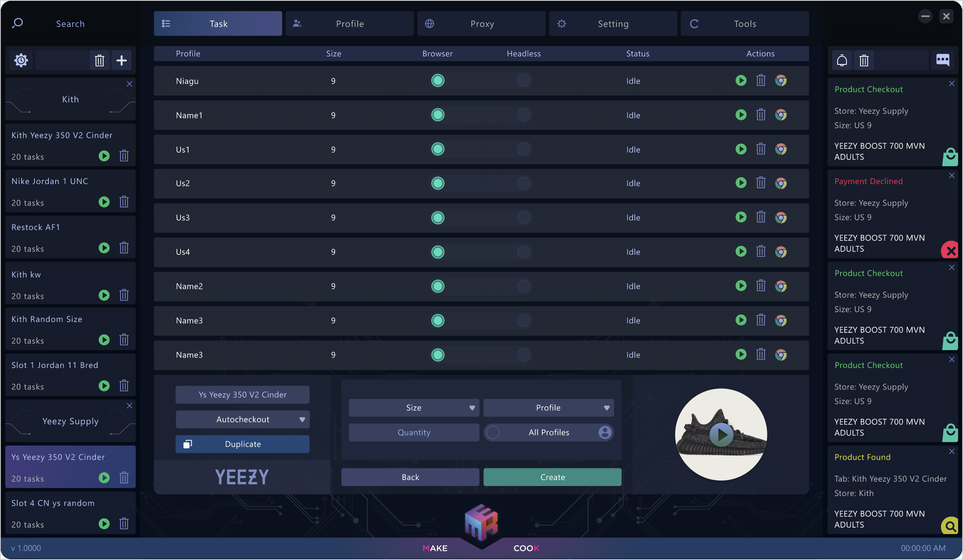The width and height of the screenshot is (963, 560).
Task: Start Slot 4 CN ys random tasks
Action: pos(104,524)
